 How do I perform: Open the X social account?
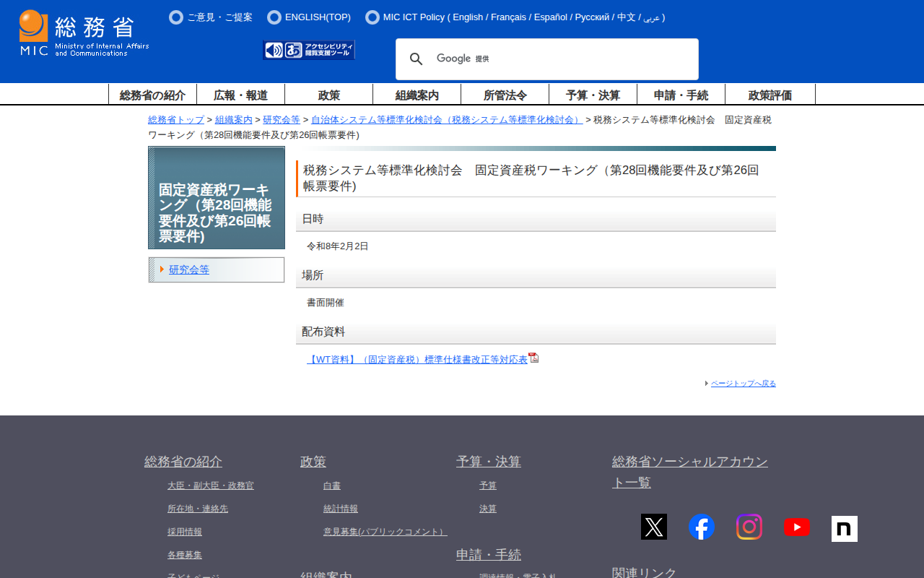pos(653,527)
